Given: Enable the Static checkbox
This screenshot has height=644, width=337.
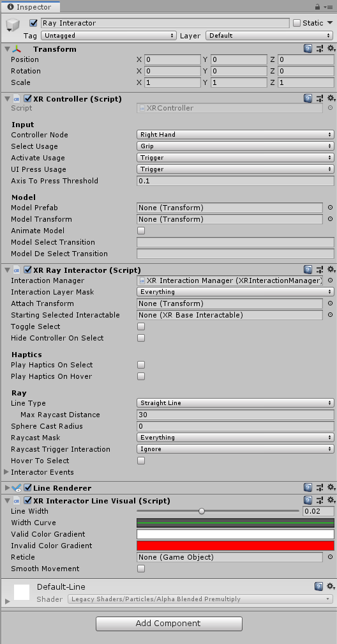Looking at the screenshot, I should pos(297,23).
